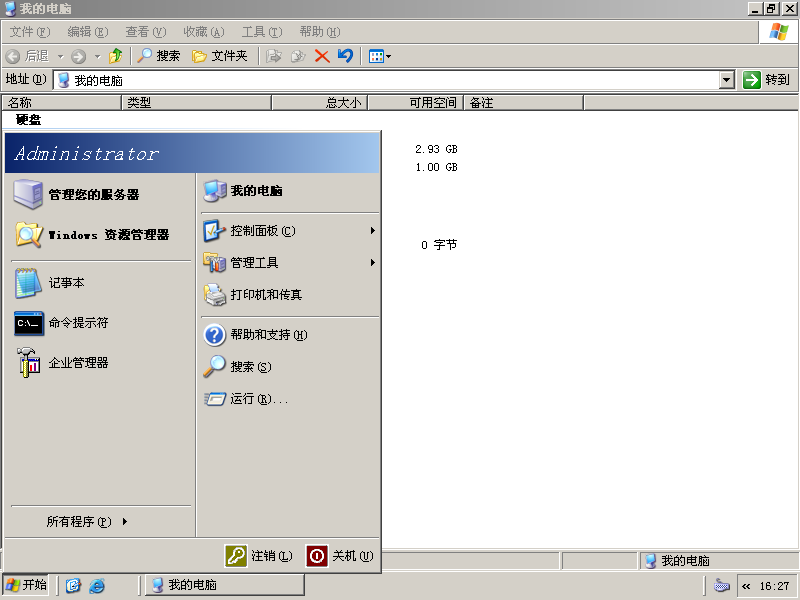Sort by the 备注 column header
Image resolution: width=800 pixels, height=600 pixels.
(523, 103)
